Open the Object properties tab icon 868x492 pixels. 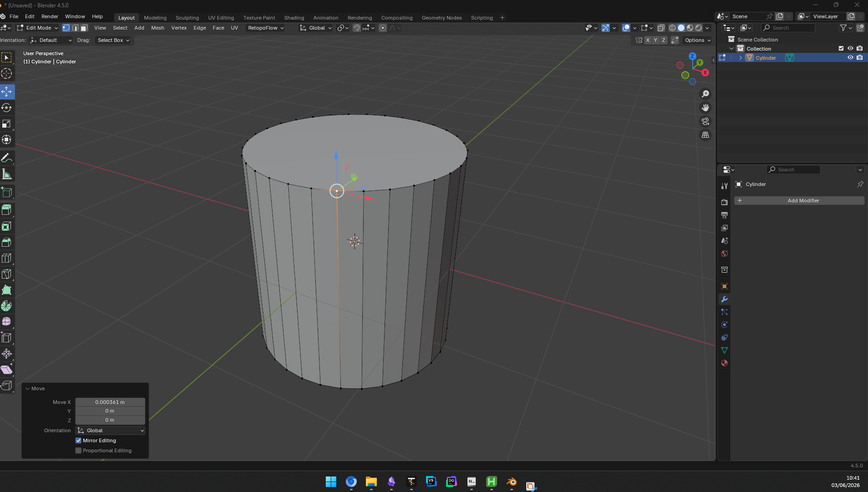point(724,286)
